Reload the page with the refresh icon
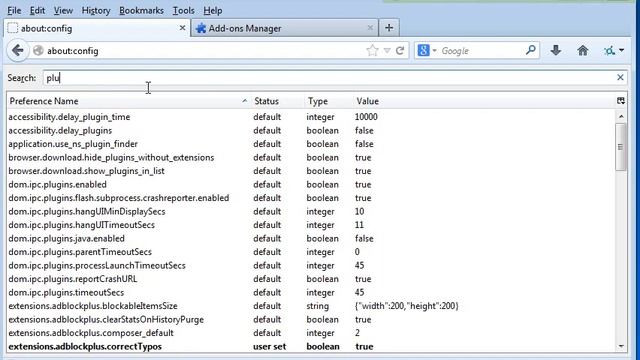 click(x=400, y=51)
